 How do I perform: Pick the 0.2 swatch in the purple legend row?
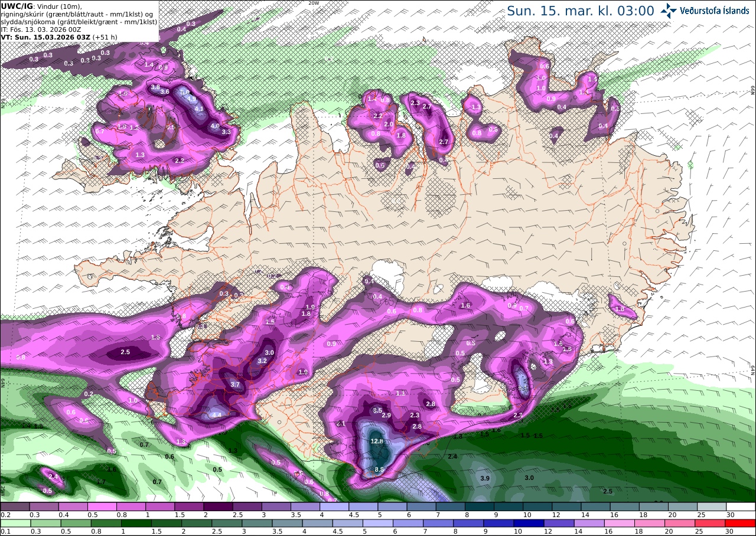15,506
